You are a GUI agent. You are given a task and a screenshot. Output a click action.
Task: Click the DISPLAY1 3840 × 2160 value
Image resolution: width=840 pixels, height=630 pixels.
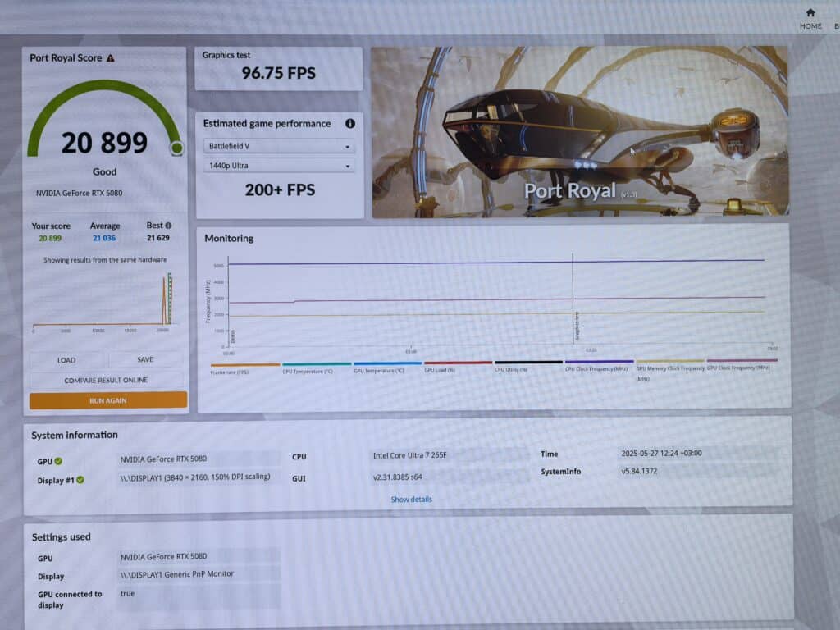pos(195,477)
